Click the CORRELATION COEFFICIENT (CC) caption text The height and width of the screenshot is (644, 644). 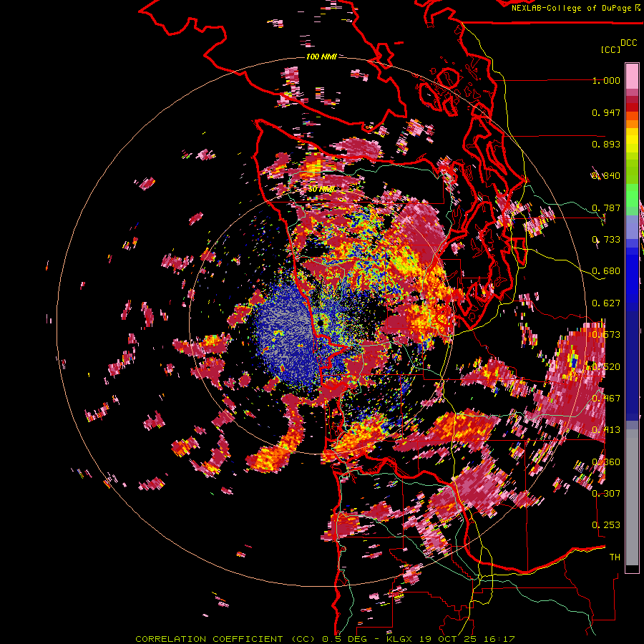click(225, 639)
